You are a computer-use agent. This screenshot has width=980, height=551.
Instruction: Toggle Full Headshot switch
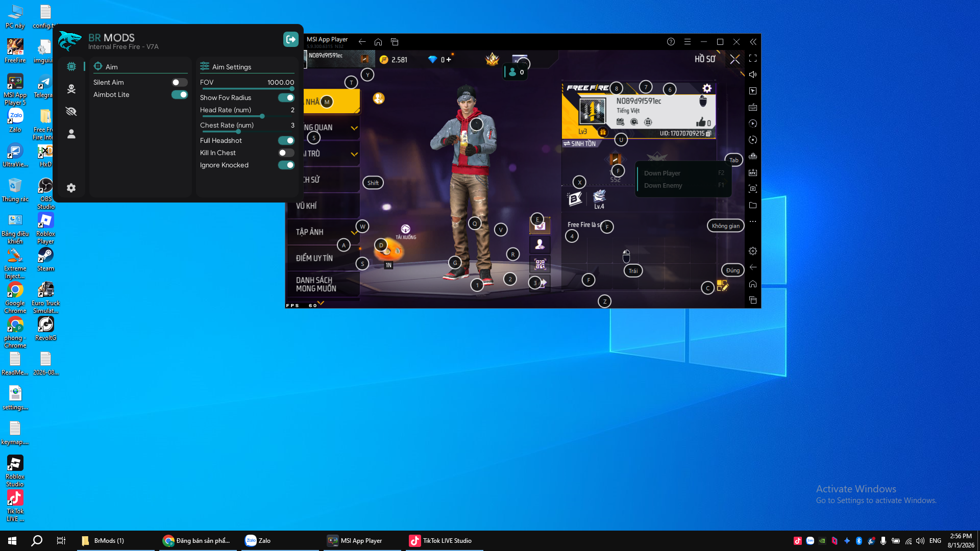click(286, 140)
